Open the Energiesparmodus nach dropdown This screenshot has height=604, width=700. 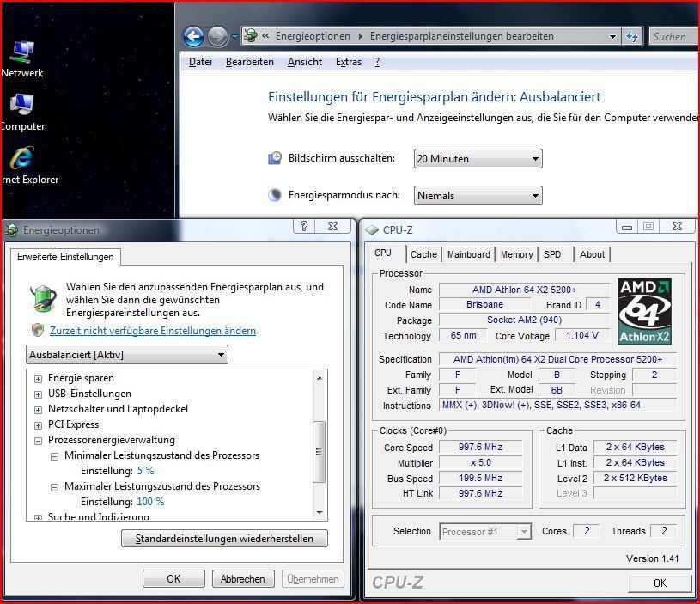pyautogui.click(x=478, y=196)
